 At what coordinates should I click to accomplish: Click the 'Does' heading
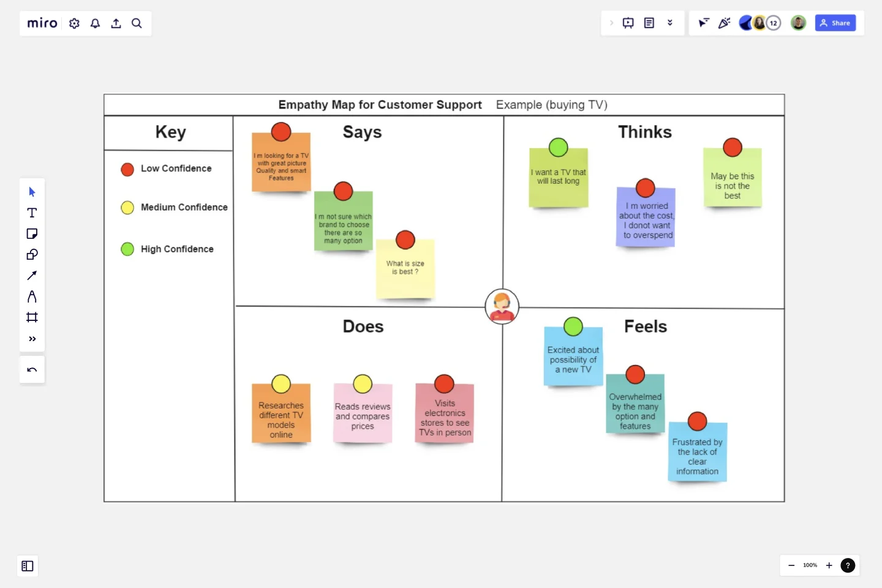pyautogui.click(x=363, y=326)
